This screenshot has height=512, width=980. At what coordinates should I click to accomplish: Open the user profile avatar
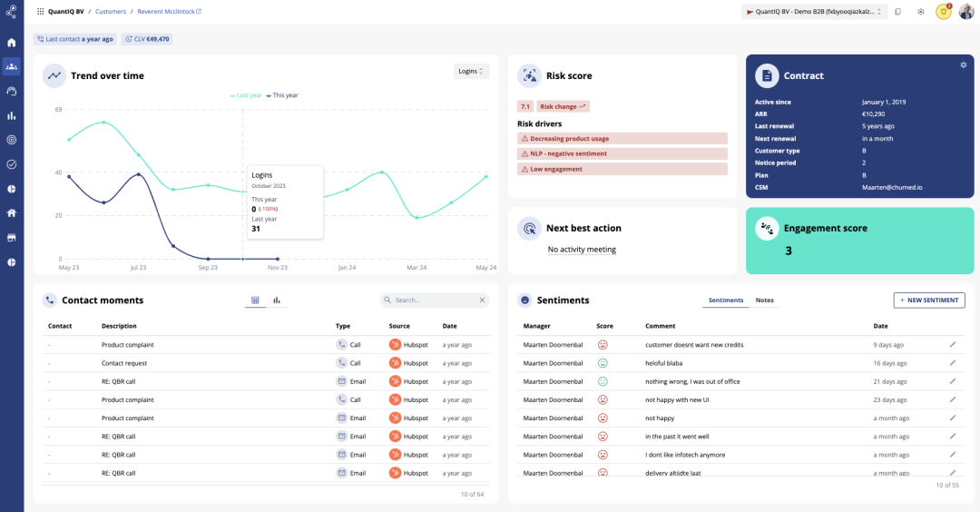click(966, 11)
